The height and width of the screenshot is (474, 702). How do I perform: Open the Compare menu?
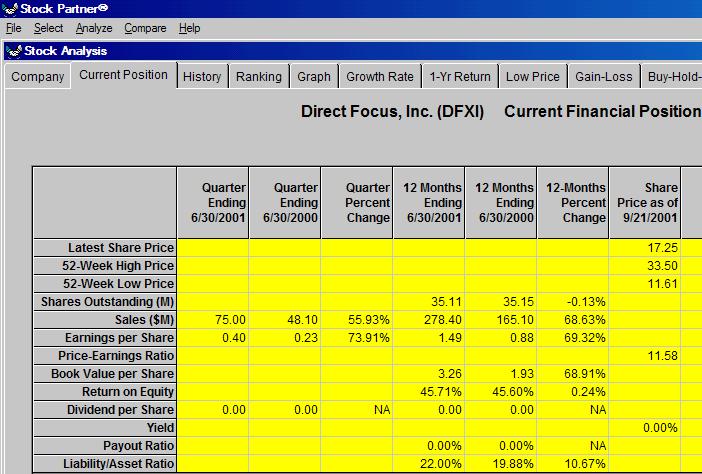coord(146,28)
